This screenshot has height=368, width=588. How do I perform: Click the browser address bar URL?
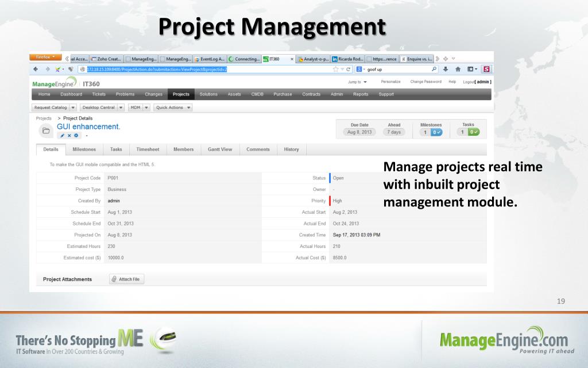pos(157,69)
